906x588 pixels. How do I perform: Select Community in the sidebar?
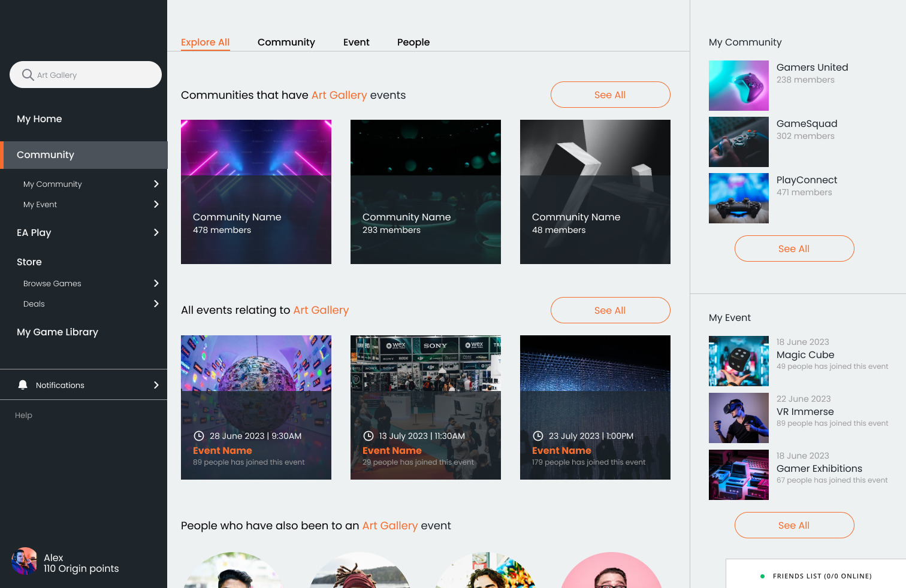84,155
